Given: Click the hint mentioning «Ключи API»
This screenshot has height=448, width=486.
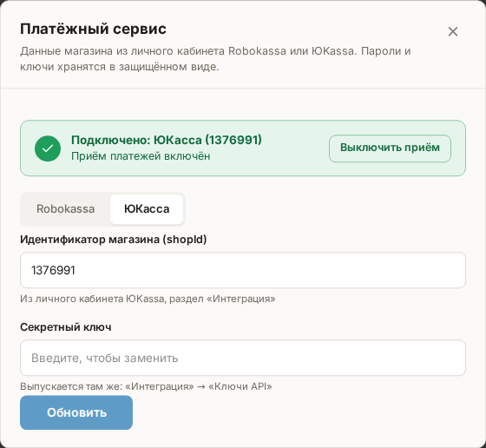Looking at the screenshot, I should 146,386.
